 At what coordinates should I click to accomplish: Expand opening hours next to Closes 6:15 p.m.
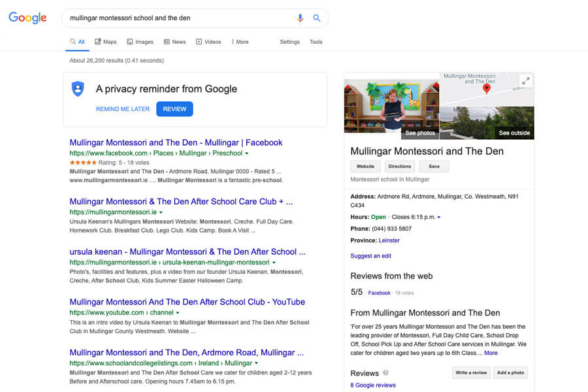tap(439, 217)
